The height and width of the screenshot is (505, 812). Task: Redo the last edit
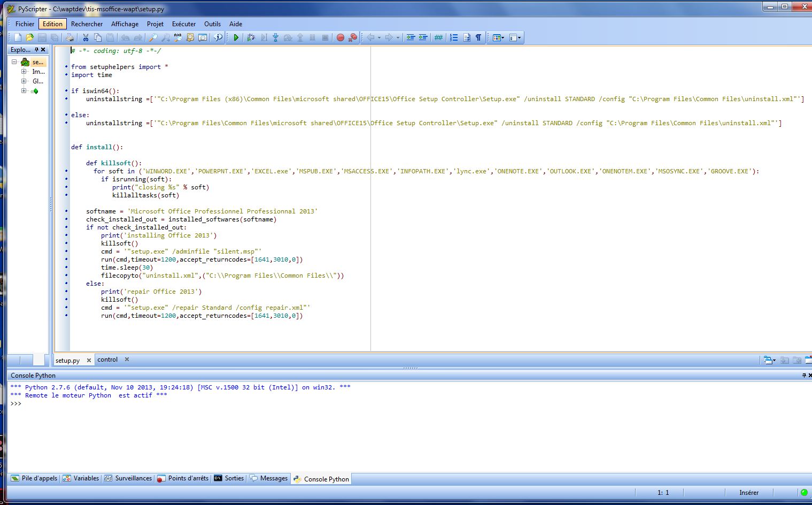click(138, 37)
